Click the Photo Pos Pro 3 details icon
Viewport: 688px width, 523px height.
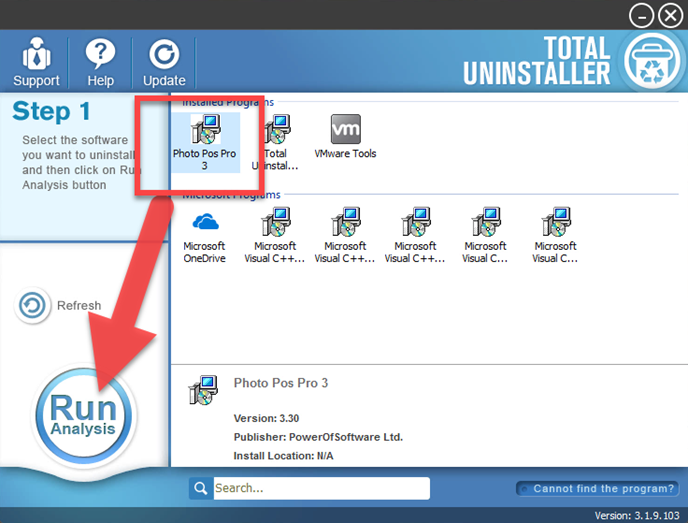(203, 390)
